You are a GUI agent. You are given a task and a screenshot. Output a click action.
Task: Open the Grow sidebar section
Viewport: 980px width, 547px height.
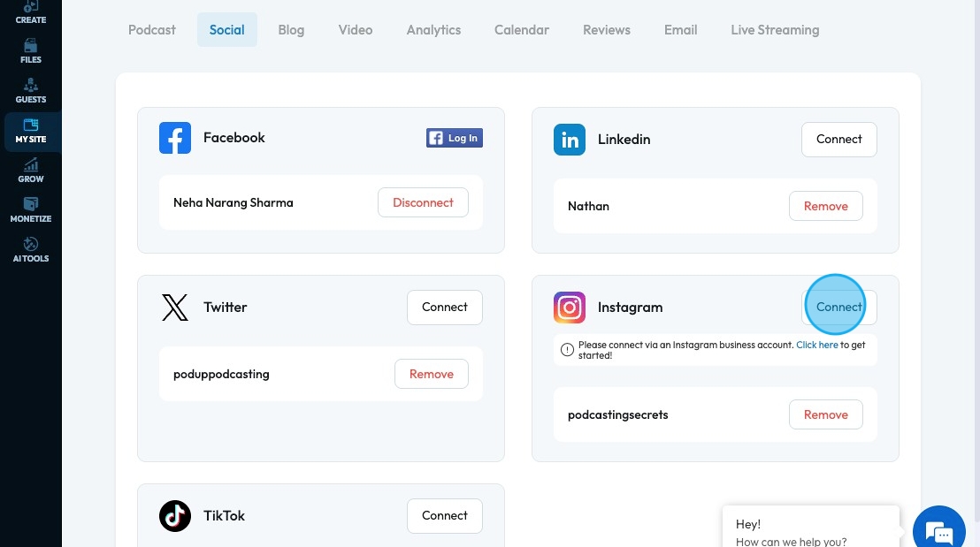(31, 171)
